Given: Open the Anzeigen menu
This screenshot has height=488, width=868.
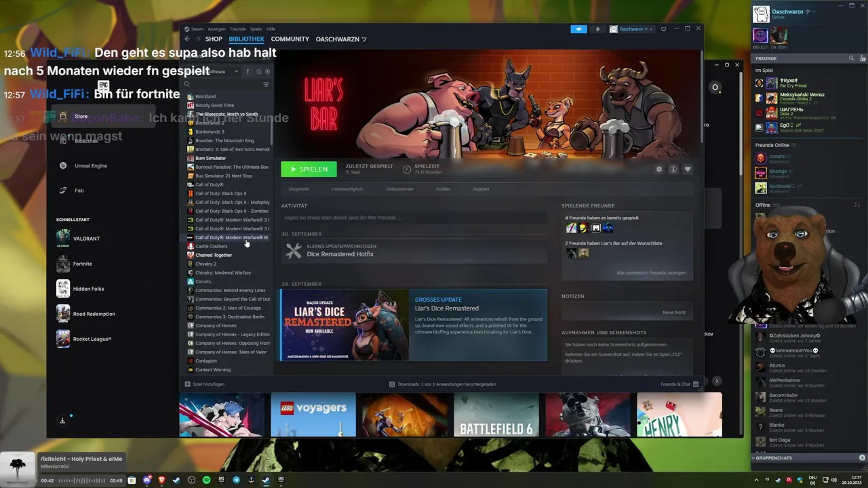Looking at the screenshot, I should coord(216,29).
